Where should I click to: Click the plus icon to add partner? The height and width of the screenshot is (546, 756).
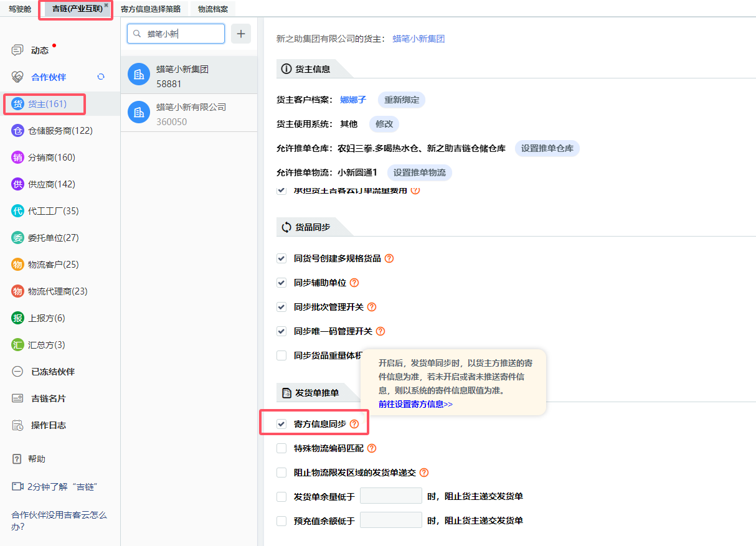coord(241,34)
